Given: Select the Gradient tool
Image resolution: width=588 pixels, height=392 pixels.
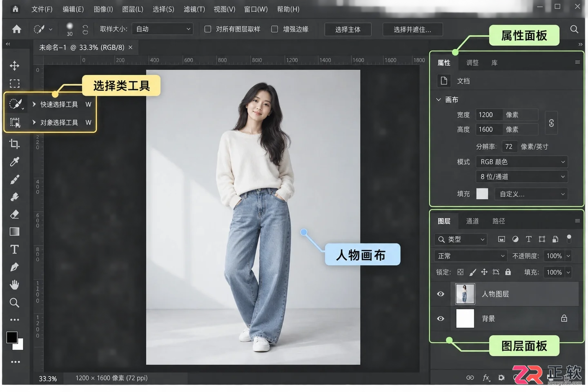Looking at the screenshot, I should [x=15, y=232].
